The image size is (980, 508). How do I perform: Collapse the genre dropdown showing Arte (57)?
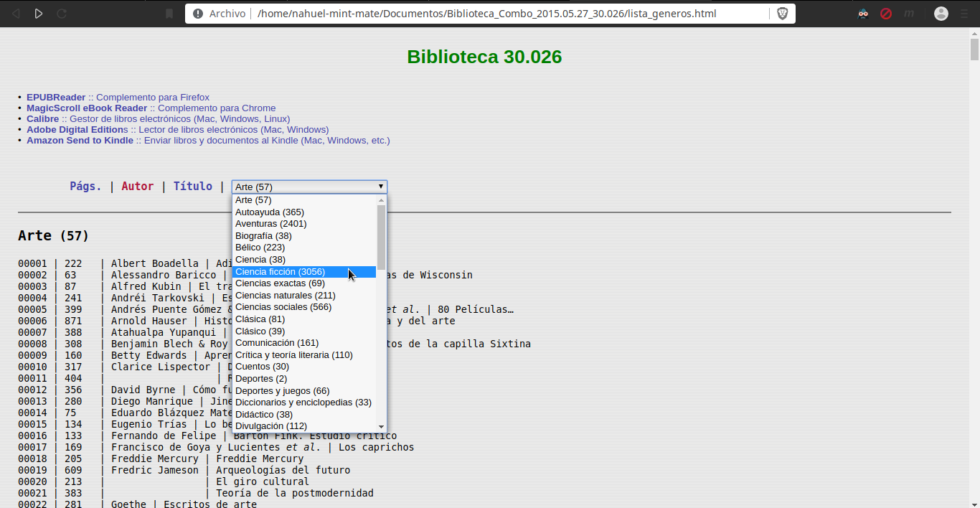tap(309, 187)
